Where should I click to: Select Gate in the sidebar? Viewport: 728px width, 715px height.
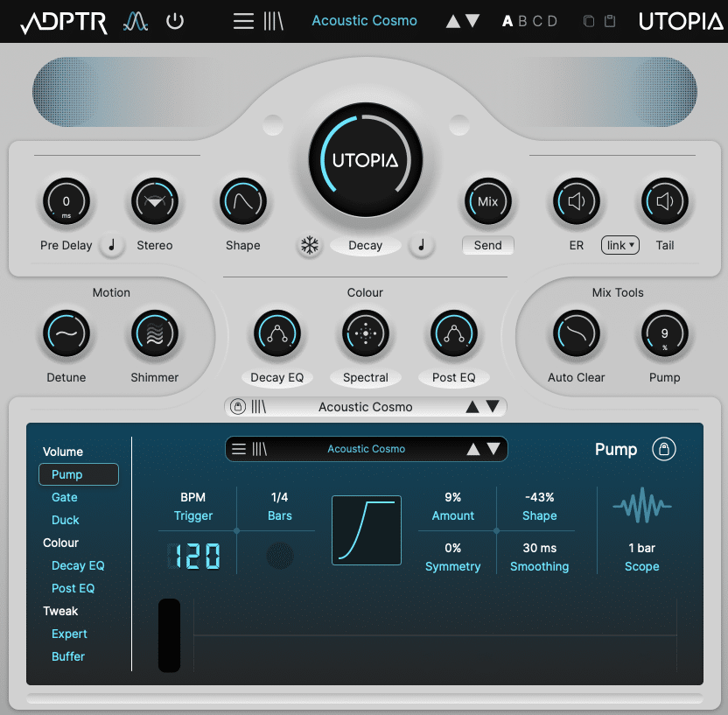point(65,497)
